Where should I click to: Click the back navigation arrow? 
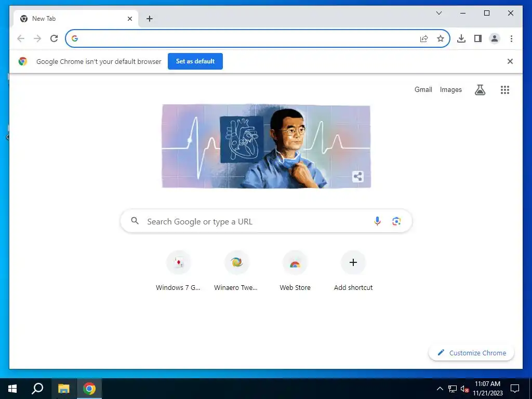point(21,38)
